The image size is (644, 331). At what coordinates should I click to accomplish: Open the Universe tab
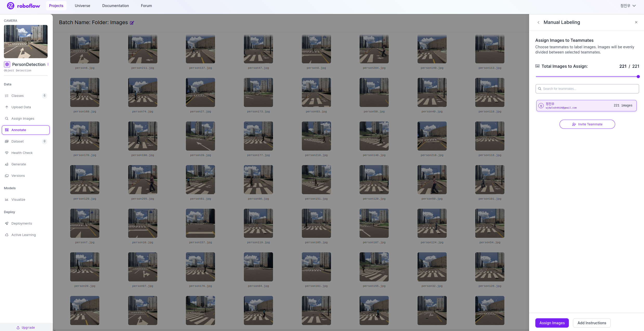(82, 6)
